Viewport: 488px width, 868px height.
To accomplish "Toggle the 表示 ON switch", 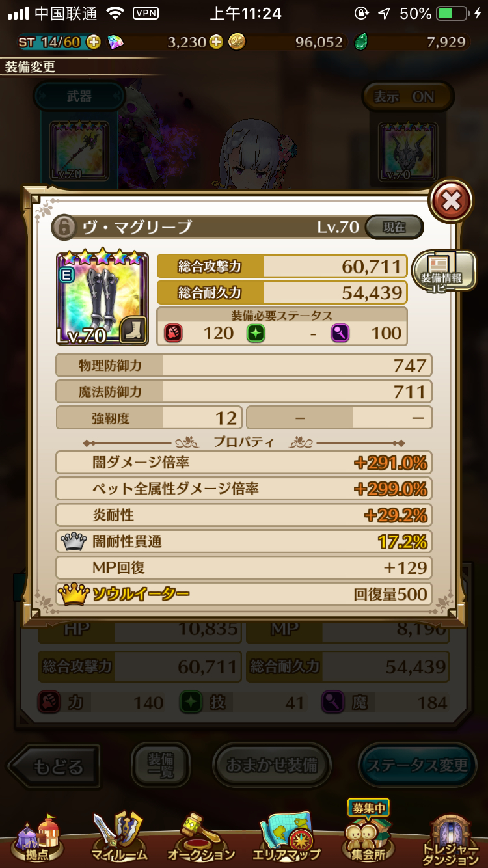I will [408, 97].
